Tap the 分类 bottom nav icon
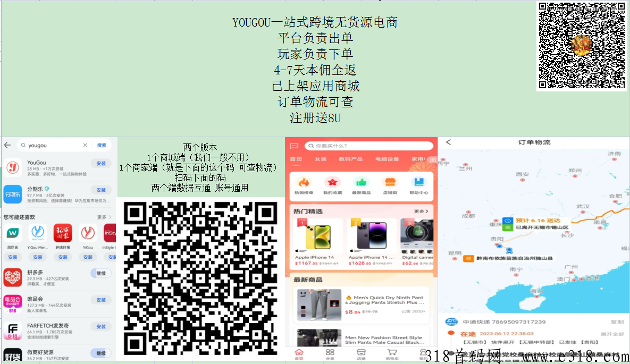Screen dimensions: 630x364 (330, 354)
